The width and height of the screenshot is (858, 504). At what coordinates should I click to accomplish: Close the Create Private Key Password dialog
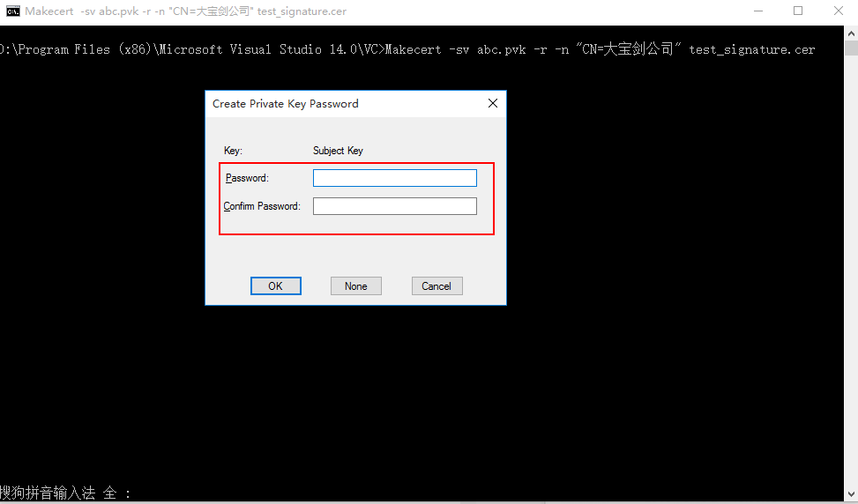click(x=492, y=103)
